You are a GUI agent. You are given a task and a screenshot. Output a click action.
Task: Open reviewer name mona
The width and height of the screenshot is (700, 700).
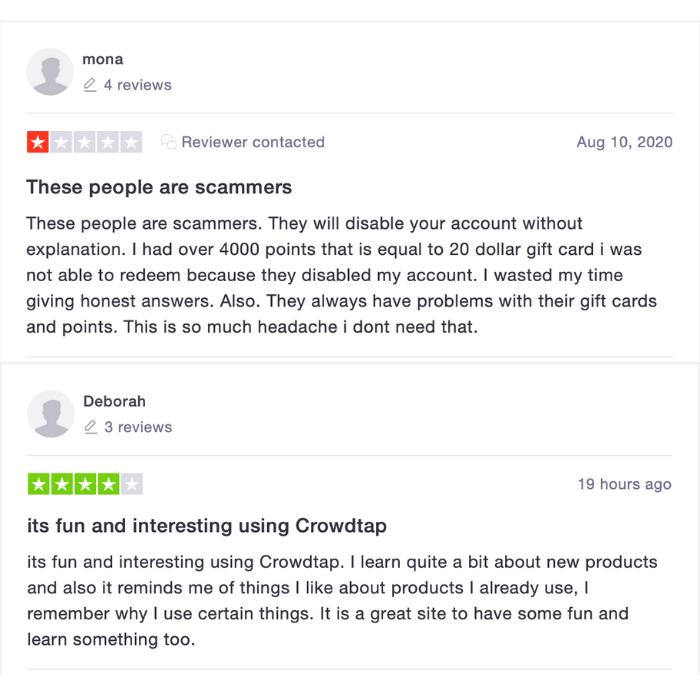(103, 59)
